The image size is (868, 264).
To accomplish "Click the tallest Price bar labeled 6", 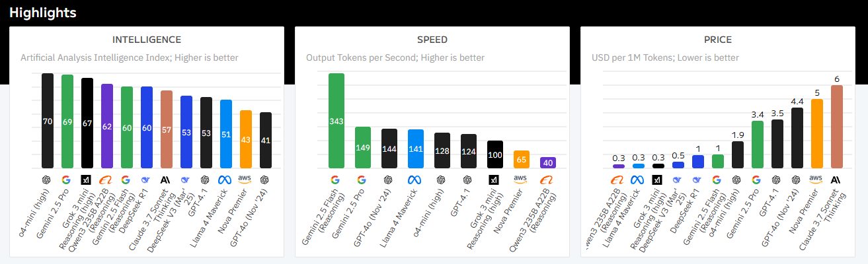I will pyautogui.click(x=836, y=127).
